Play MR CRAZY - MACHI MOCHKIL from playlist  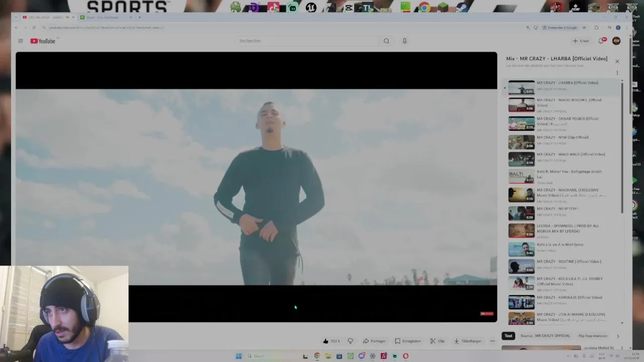562,104
